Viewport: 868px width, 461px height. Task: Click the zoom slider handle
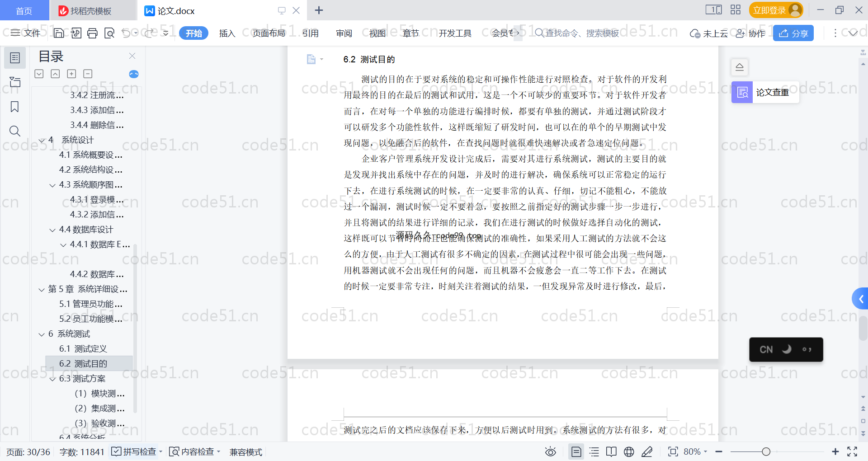pos(766,452)
